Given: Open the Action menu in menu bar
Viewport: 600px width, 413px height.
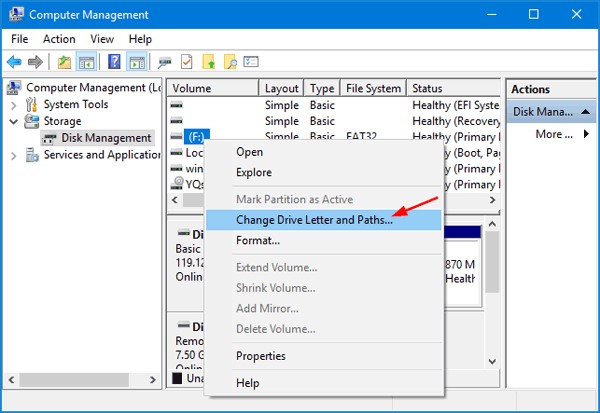Looking at the screenshot, I should point(59,39).
